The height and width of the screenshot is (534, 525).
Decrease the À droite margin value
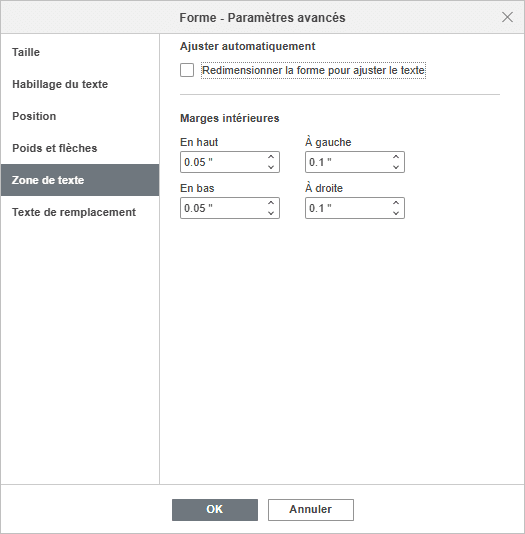pyautogui.click(x=396, y=213)
